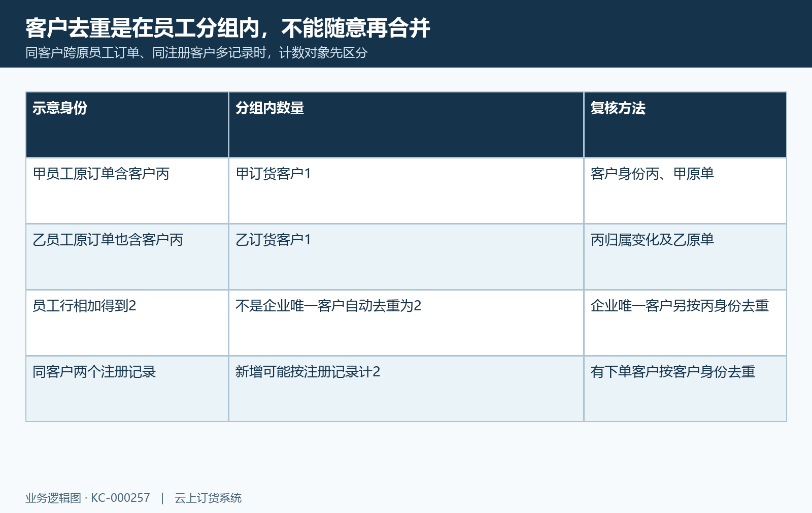Click footer text 业务逻辑图 · KC-000257

88,498
